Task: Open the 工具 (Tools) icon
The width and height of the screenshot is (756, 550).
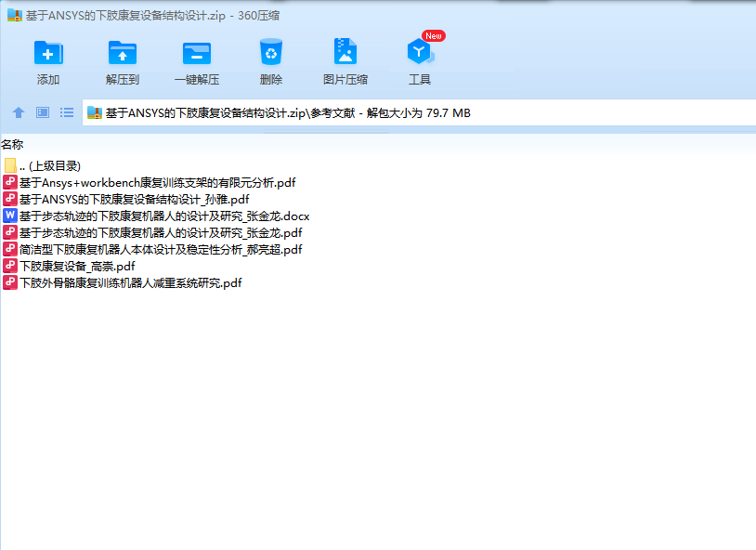Action: click(x=420, y=52)
